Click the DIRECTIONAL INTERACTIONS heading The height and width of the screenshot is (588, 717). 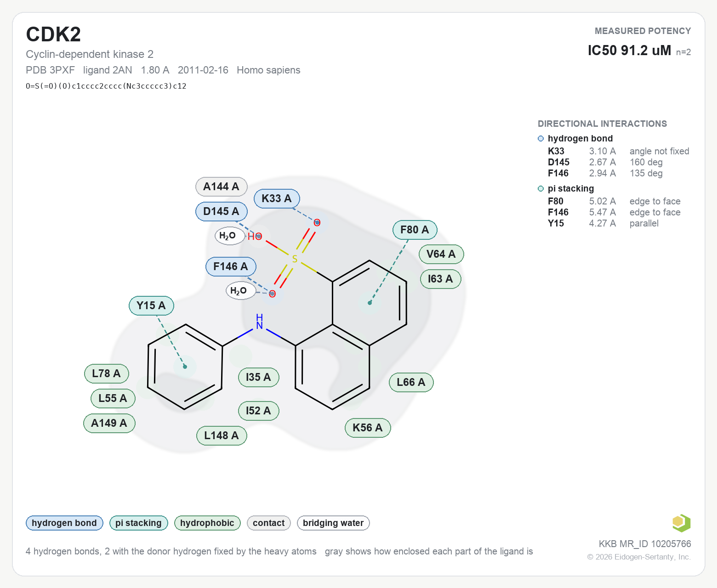(x=602, y=124)
